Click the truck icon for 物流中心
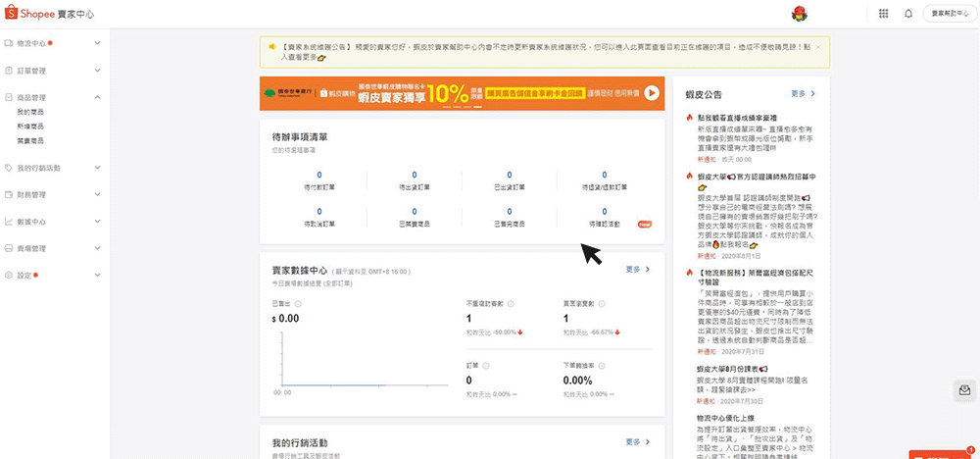Screen dimensions: 980x459 [9, 44]
